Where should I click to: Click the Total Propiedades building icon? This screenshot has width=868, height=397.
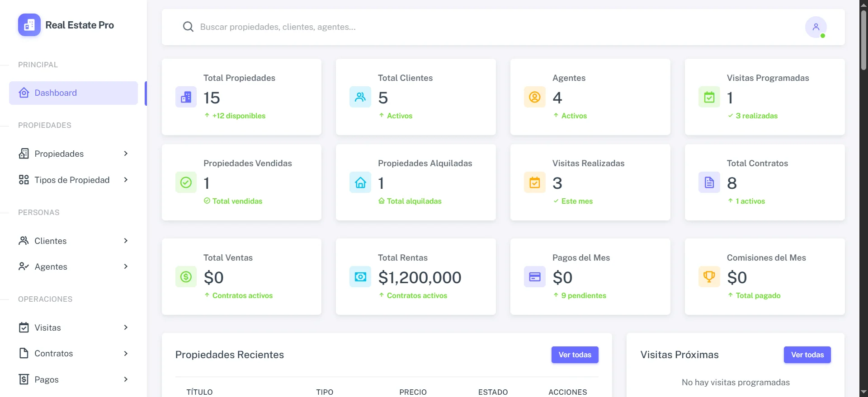(186, 97)
